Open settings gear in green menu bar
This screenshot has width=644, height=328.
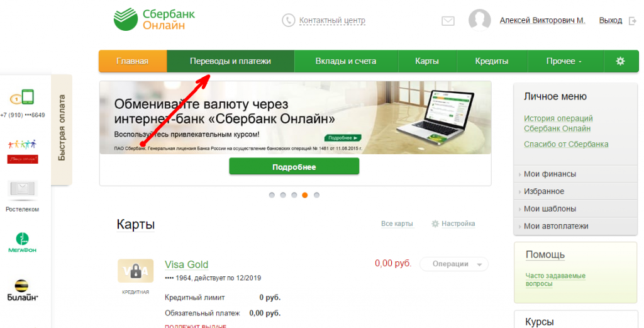[620, 61]
